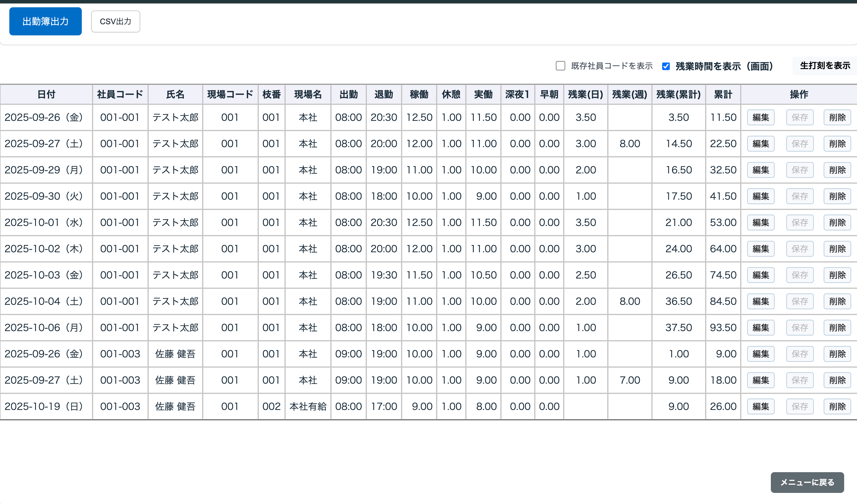Viewport: 857px width, 504px height.
Task: Click 編集 for 2025-09-29 row
Action: [x=760, y=170]
